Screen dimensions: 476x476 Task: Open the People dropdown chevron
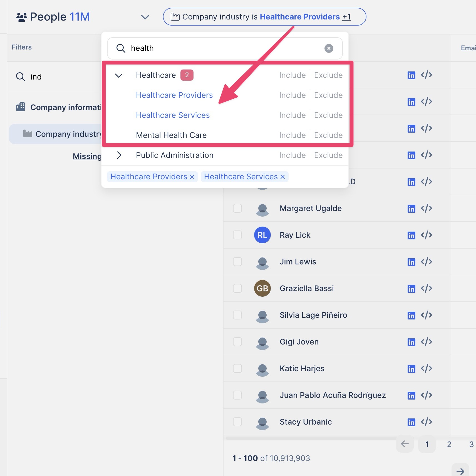coord(145,17)
